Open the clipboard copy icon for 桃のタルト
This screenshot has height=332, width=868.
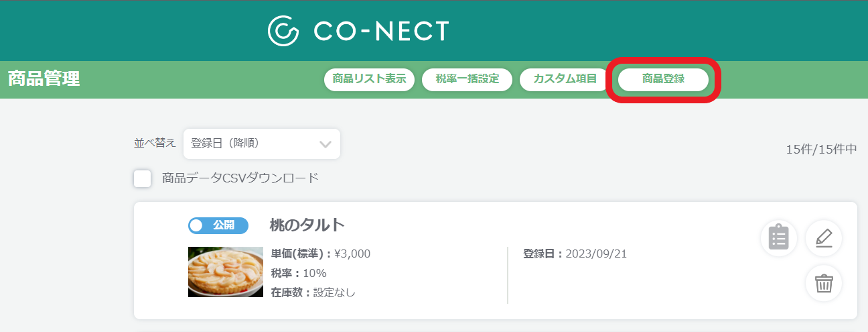click(x=779, y=238)
